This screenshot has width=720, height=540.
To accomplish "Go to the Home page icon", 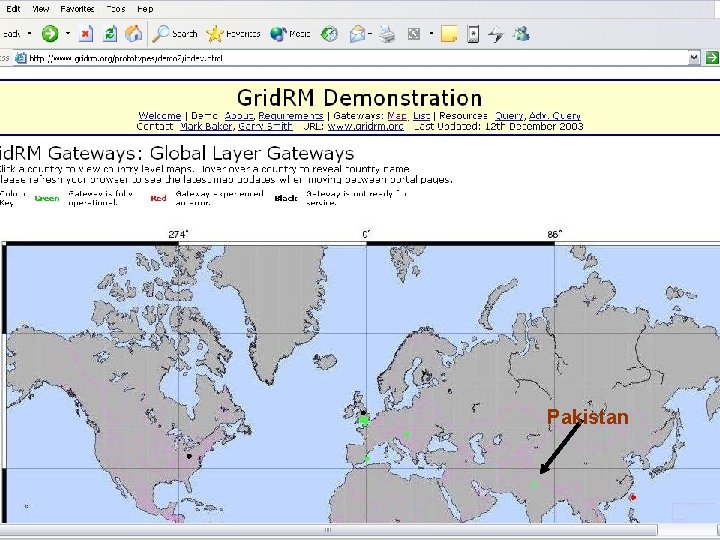I will 134,34.
